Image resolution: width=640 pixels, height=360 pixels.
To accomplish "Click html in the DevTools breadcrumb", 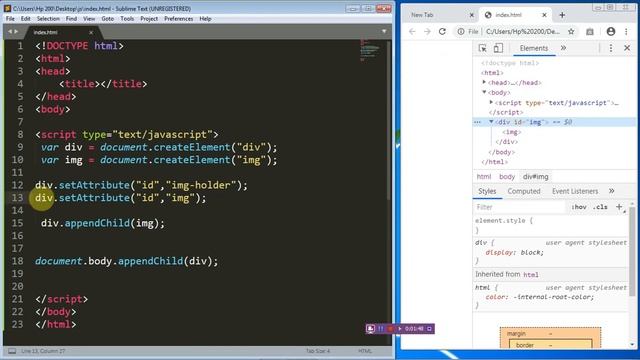I will coord(484,177).
